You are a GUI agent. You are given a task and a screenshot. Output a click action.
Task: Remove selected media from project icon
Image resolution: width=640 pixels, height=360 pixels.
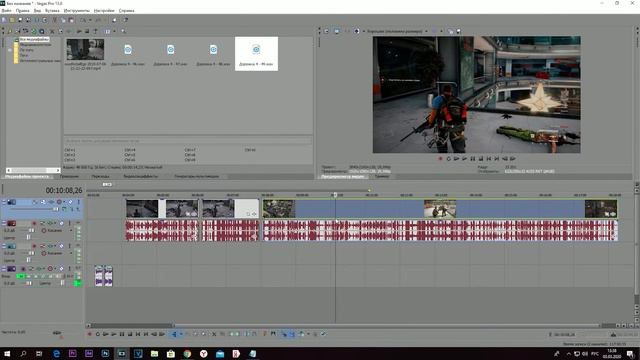tap(52, 31)
